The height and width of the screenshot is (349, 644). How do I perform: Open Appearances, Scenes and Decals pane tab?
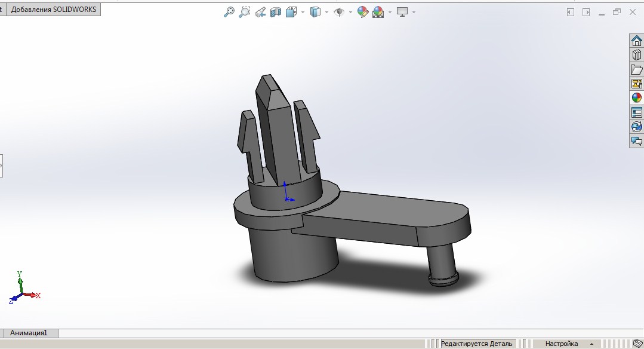tap(637, 98)
